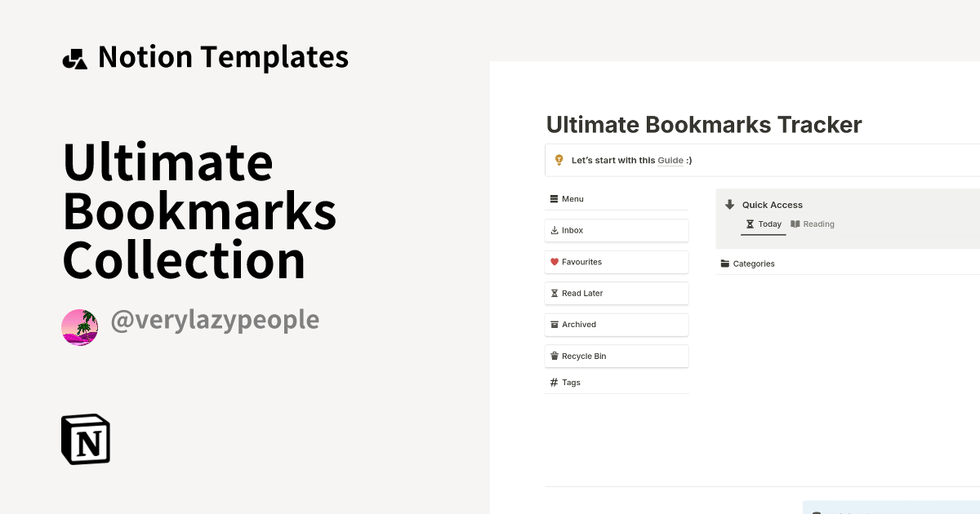Image resolution: width=980 pixels, height=514 pixels.
Task: Switch to the Reading tab
Action: click(x=813, y=224)
